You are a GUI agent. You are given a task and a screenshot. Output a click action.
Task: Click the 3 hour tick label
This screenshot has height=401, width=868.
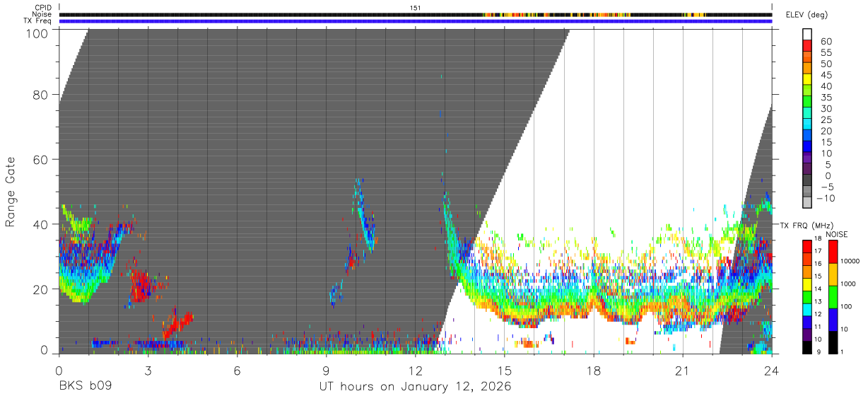148,370
